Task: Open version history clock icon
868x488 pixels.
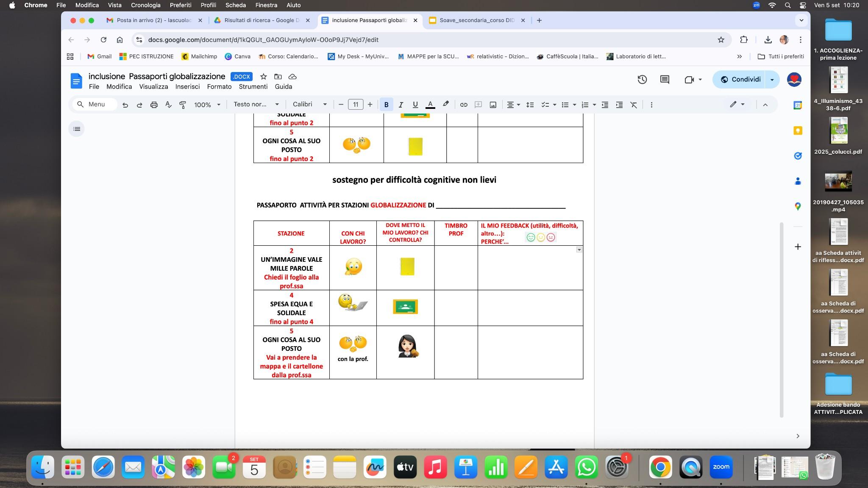Action: [x=642, y=80]
